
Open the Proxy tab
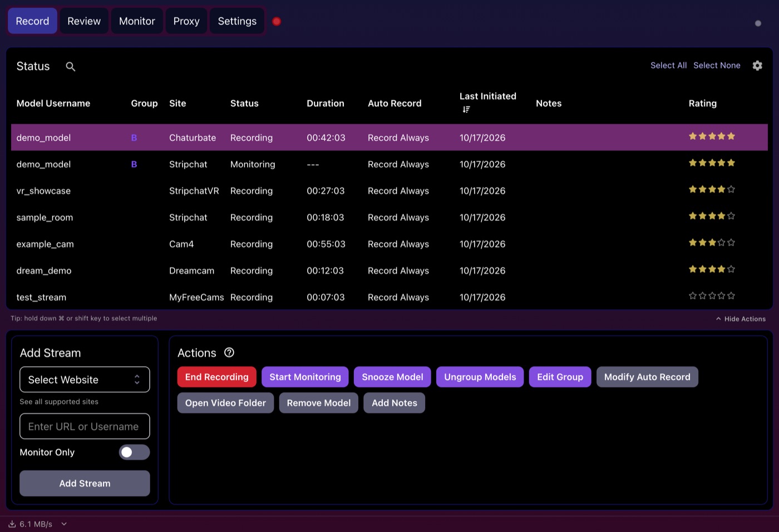pyautogui.click(x=186, y=21)
